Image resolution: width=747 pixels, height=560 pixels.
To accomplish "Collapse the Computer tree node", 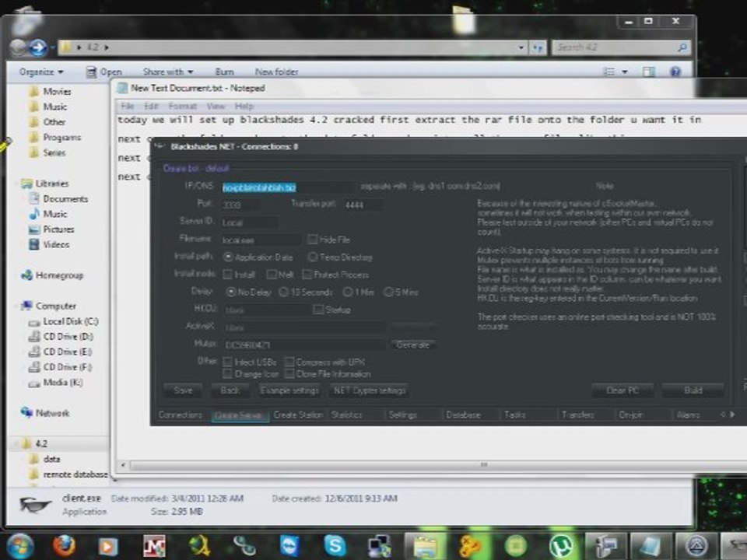I will 17,306.
